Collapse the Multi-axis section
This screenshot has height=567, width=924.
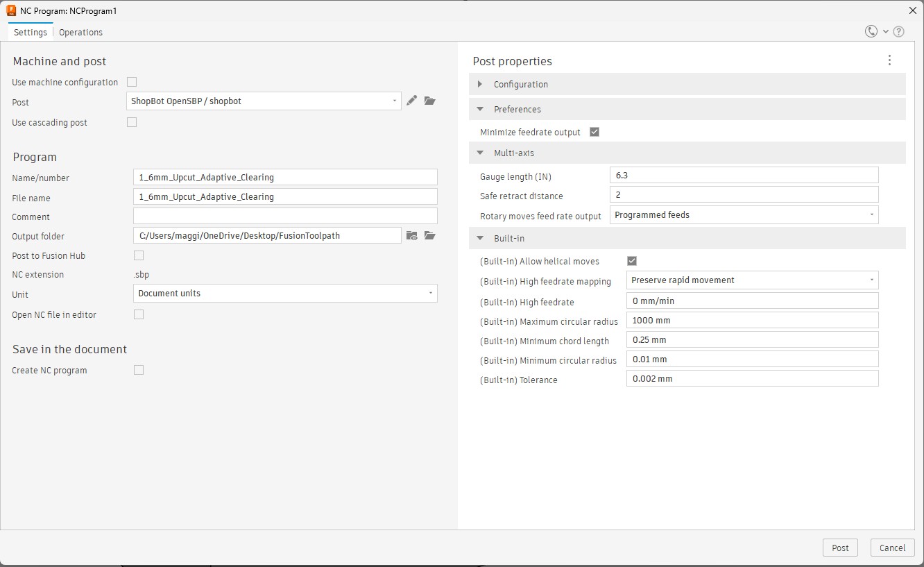point(687,153)
